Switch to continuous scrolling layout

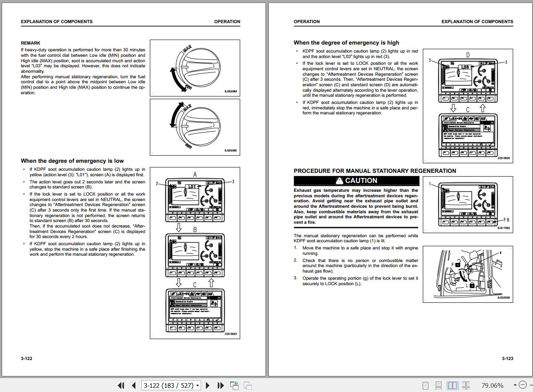(438, 385)
